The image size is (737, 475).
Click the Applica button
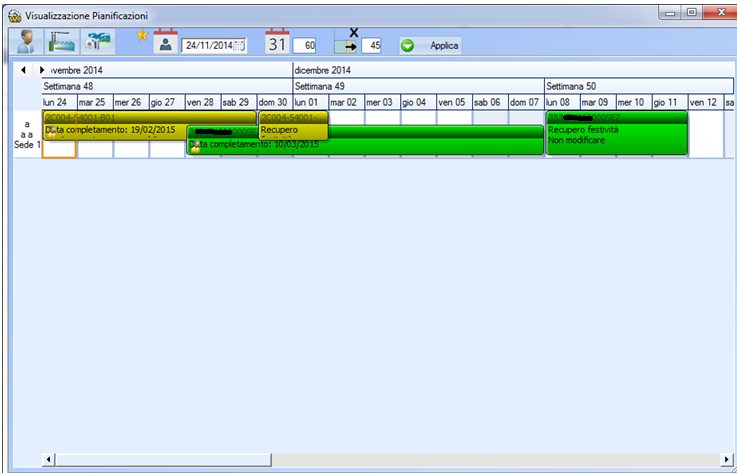point(431,46)
